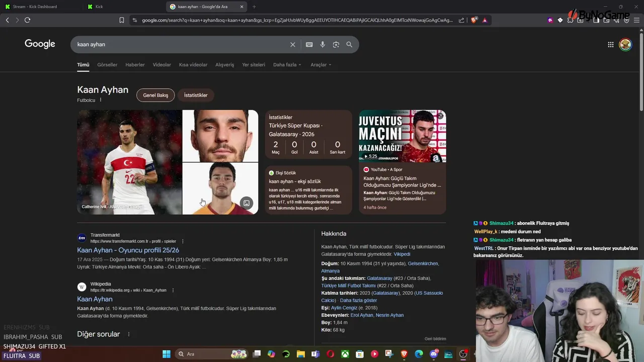Viewport: 644px width, 362px height.
Task: Open the kaan ayhan - ekşi sözlük card
Action: (x=308, y=190)
